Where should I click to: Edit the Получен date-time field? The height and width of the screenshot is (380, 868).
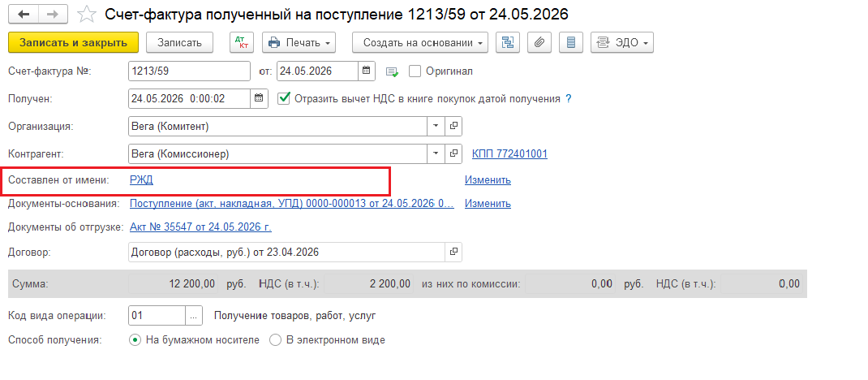(x=189, y=98)
